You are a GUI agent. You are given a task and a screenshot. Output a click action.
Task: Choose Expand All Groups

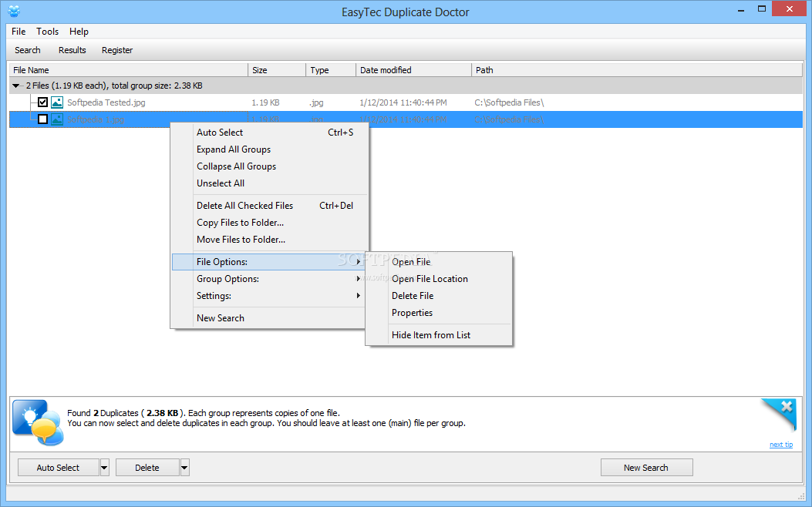269,149
